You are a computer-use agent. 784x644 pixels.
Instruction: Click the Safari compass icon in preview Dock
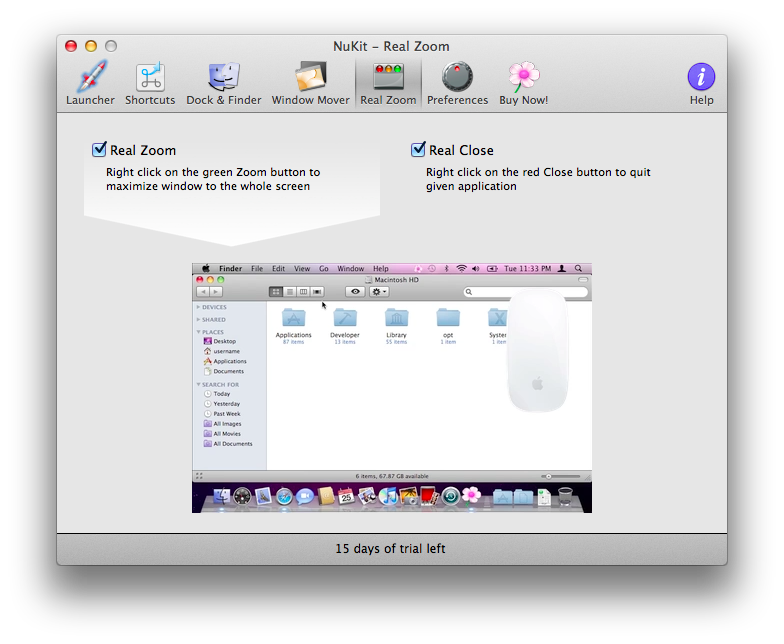tap(284, 496)
